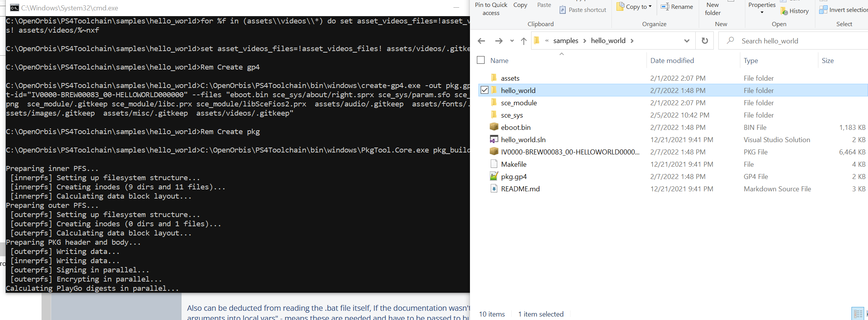Click the 6,464 KB size cell
Image resolution: width=868 pixels, height=320 pixels.
[x=852, y=152]
